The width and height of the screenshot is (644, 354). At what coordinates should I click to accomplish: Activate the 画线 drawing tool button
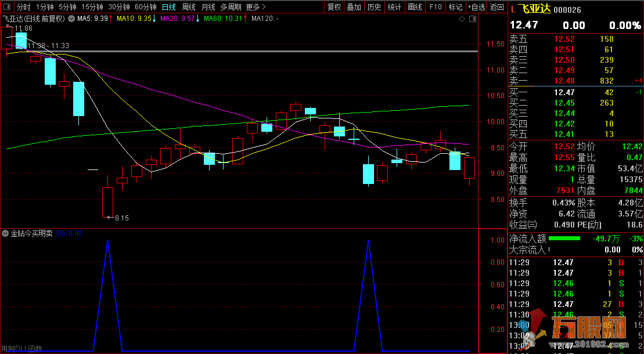tap(415, 7)
